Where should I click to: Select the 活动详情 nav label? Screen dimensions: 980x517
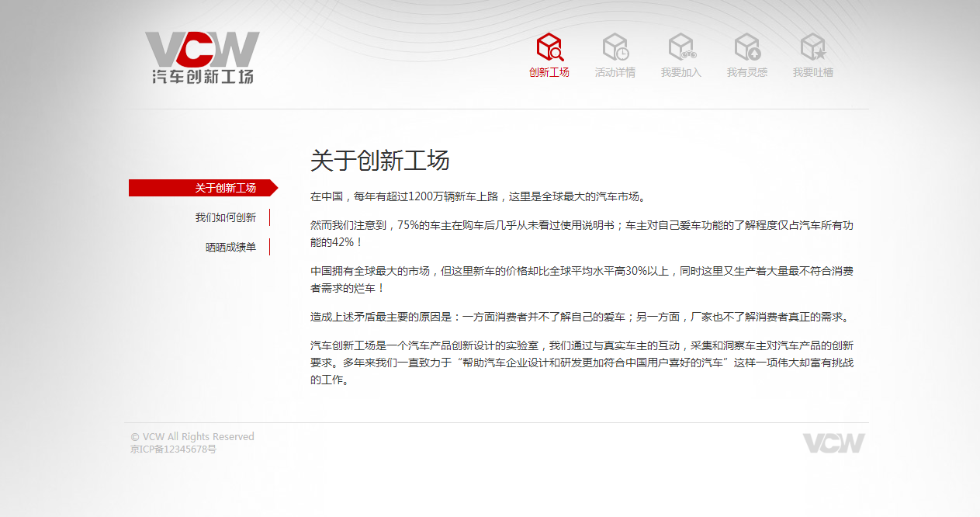tap(616, 71)
